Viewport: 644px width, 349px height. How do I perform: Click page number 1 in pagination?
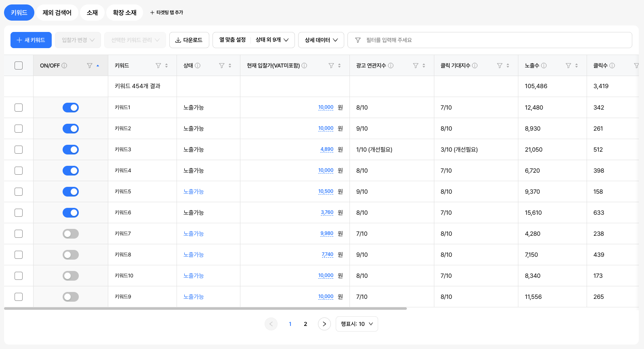(290, 324)
